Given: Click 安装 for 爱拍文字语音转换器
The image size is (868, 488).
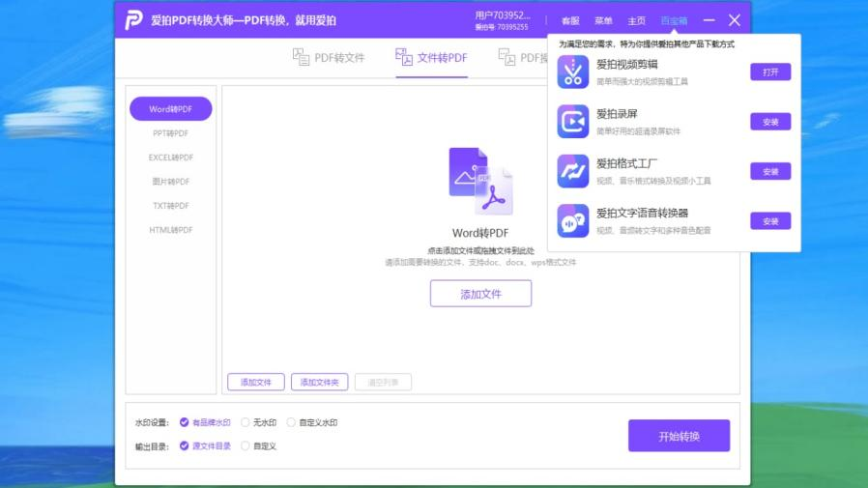Looking at the screenshot, I should pos(770,221).
